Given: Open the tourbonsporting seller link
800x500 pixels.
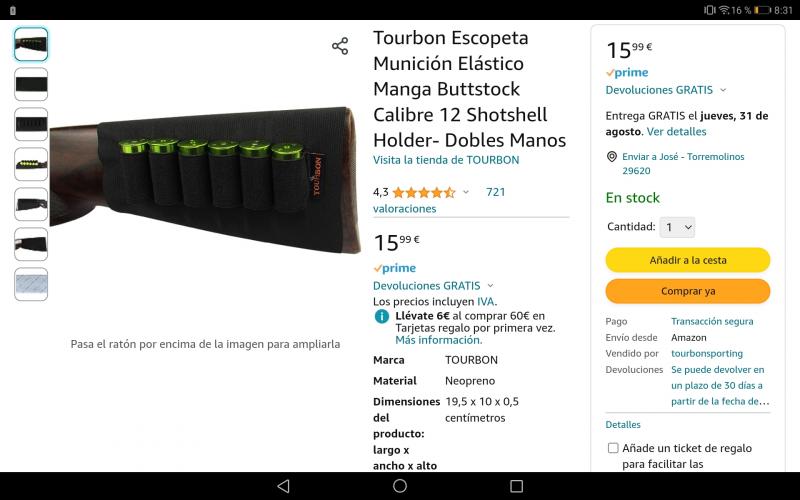Looking at the screenshot, I should (707, 354).
